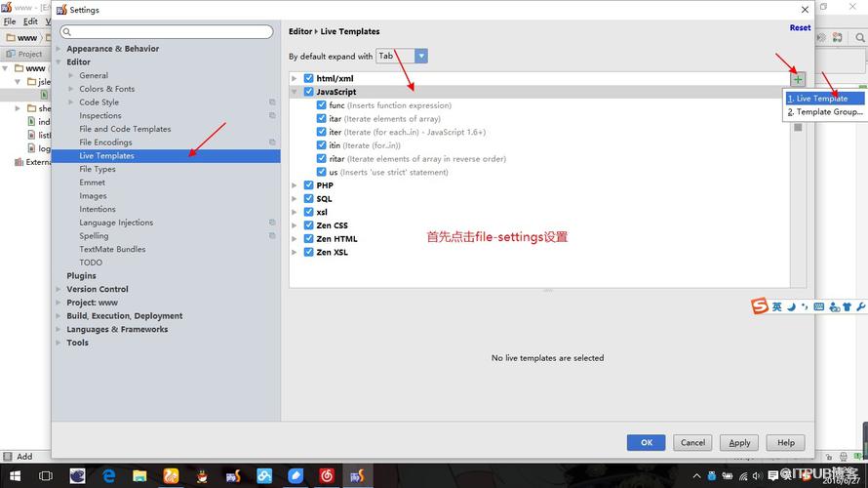Viewport: 868px width, 488px height.
Task: Click the active PhpStorm taskbar icon
Action: pyautogui.click(x=357, y=476)
